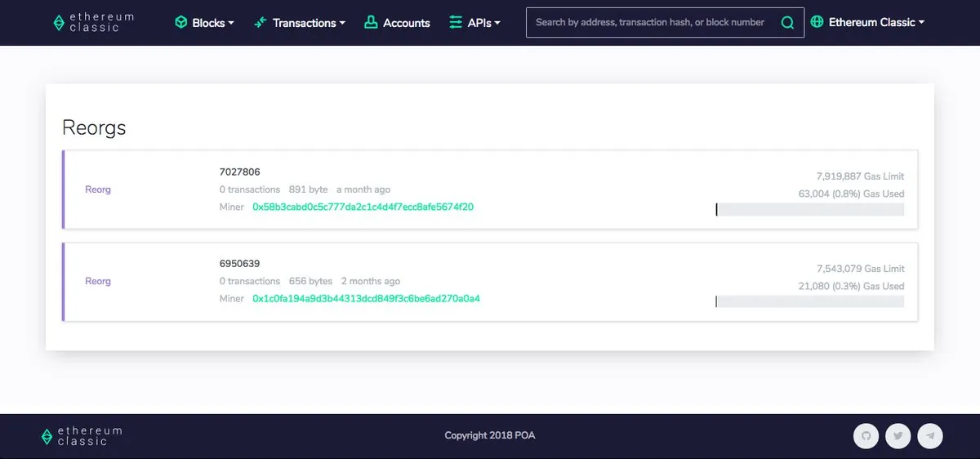Click the Reorgs page heading

coord(94,127)
